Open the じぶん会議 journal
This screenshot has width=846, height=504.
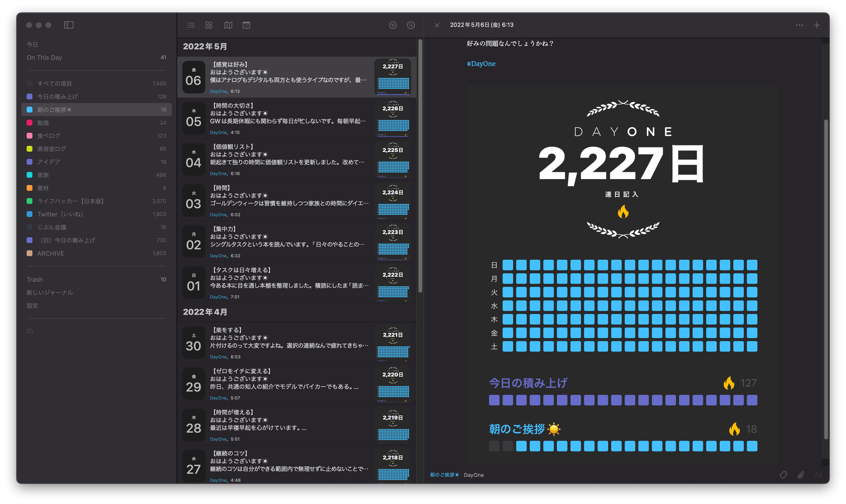97,227
